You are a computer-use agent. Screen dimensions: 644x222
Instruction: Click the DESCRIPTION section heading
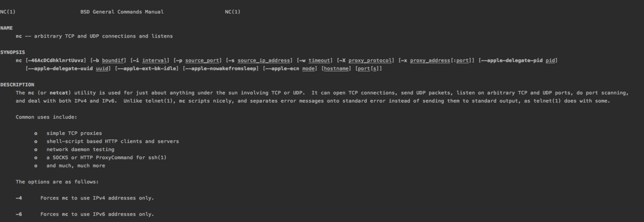coord(17,85)
